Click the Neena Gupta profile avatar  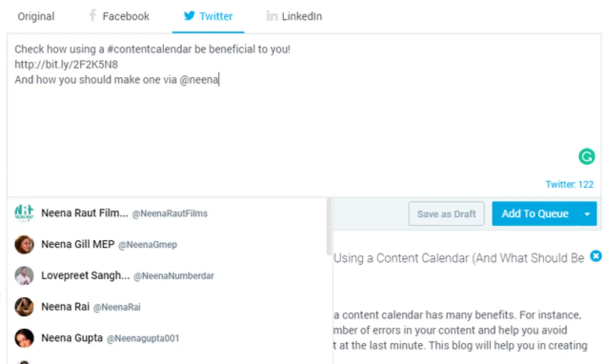(x=24, y=338)
